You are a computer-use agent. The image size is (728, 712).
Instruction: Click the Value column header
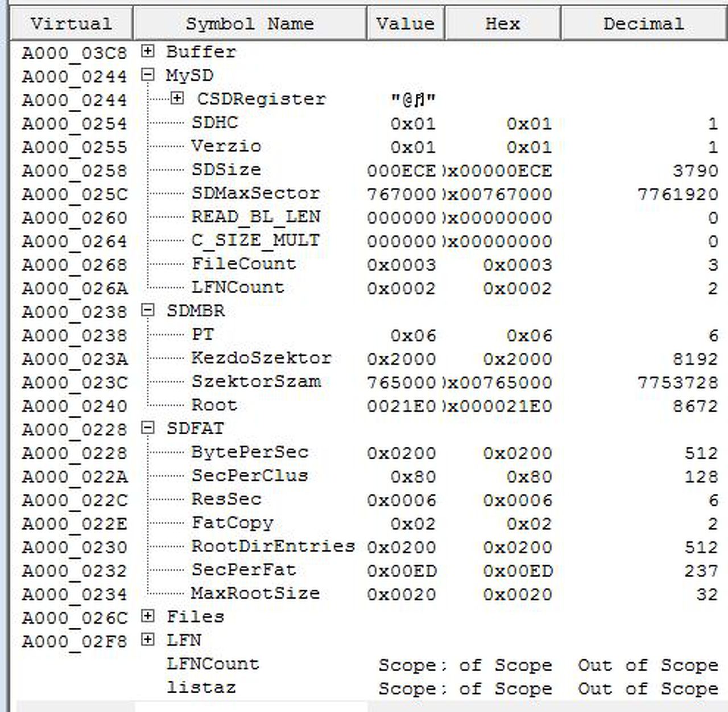[x=406, y=23]
